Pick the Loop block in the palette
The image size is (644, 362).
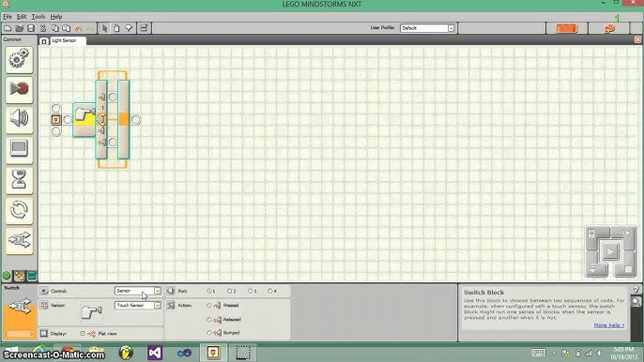click(x=19, y=210)
